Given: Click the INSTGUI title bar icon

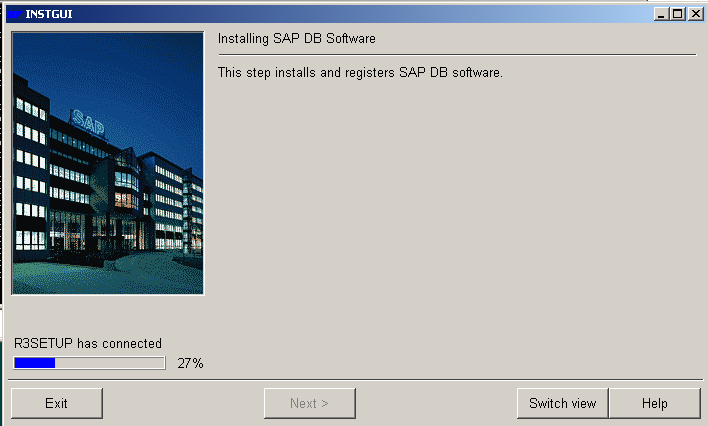Looking at the screenshot, I should click(x=15, y=14).
